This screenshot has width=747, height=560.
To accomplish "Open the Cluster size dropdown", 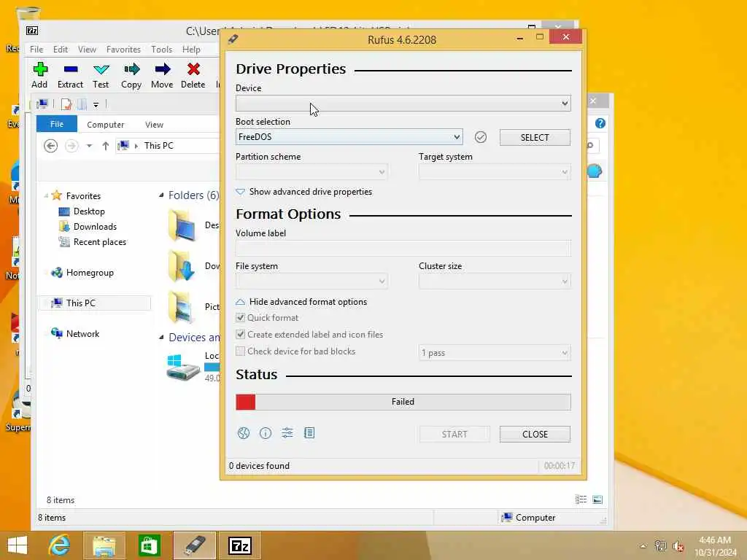I will pos(495,281).
